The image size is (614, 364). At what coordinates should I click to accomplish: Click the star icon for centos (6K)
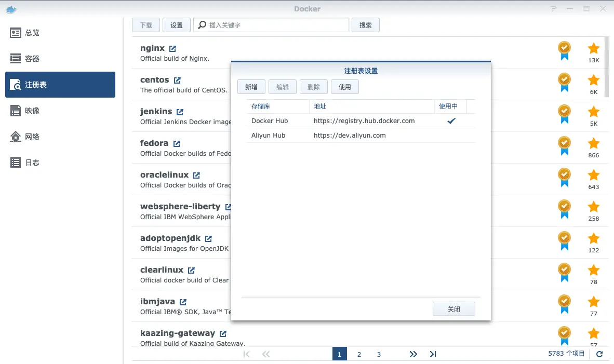pyautogui.click(x=594, y=80)
